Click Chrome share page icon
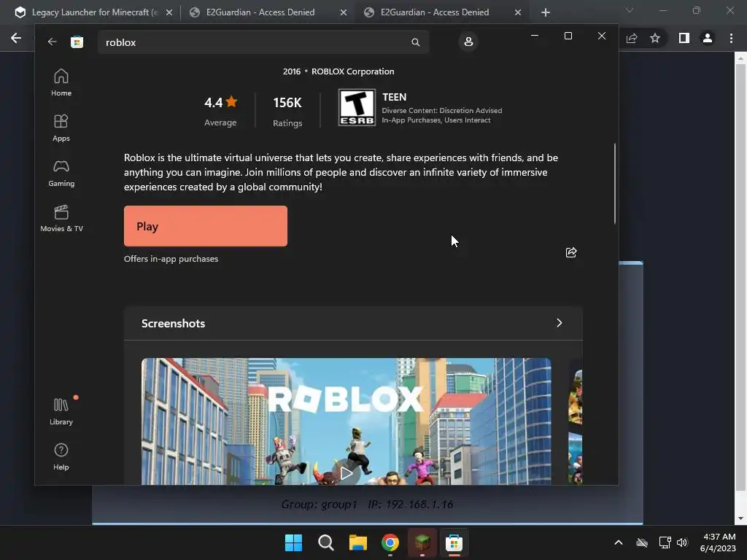Viewport: 747px width, 560px height. click(632, 38)
